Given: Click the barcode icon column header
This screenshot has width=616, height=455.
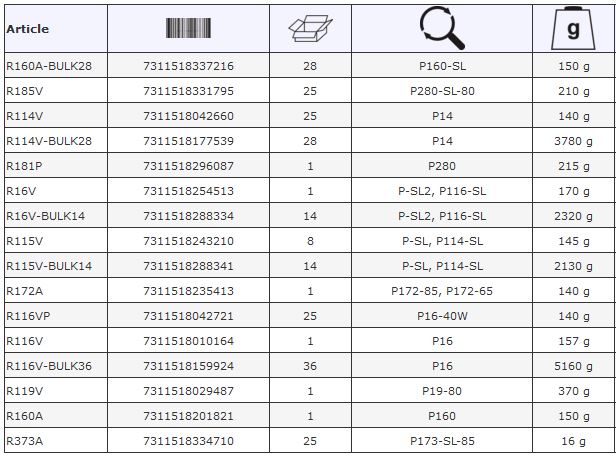Looking at the screenshot, I should coord(188,28).
